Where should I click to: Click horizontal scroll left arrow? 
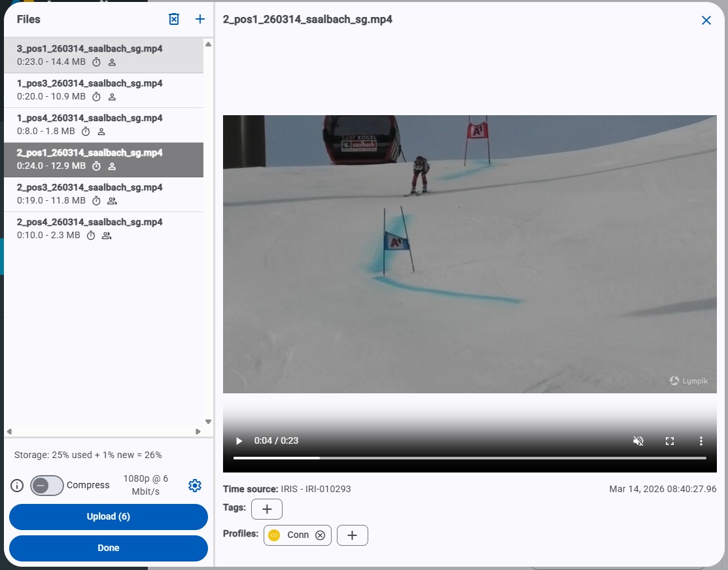coord(9,431)
